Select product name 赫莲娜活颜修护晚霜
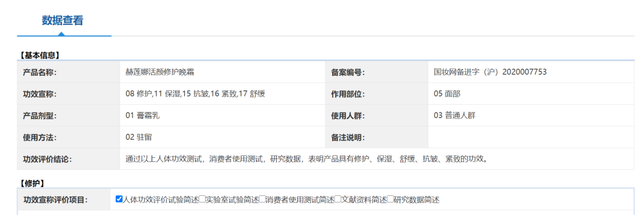 tap(160, 72)
